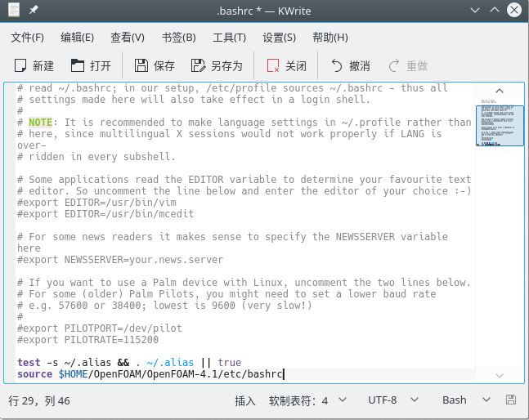Open the 书签(B) menu

[x=178, y=37]
